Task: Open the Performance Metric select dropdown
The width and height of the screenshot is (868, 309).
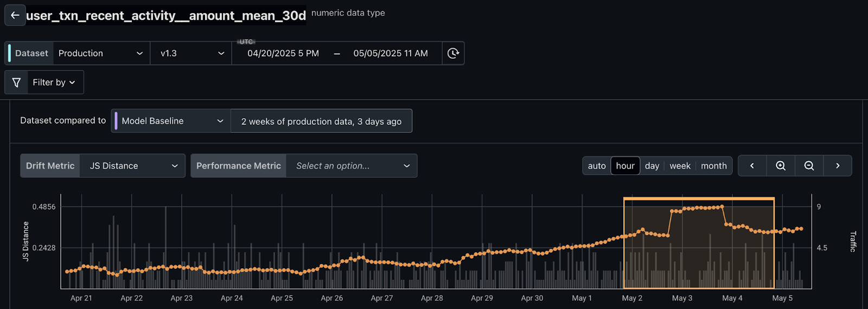Action: click(352, 166)
